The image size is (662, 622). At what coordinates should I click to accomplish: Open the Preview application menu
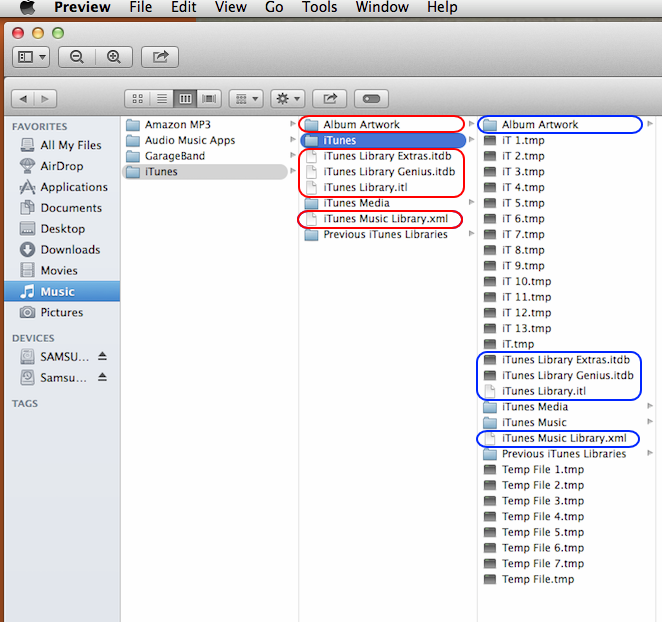(x=82, y=7)
